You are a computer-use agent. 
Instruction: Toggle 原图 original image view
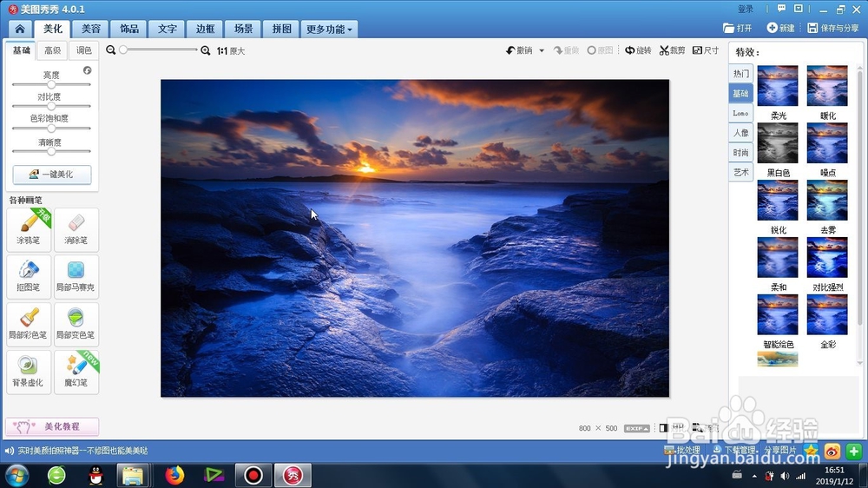[x=600, y=50]
